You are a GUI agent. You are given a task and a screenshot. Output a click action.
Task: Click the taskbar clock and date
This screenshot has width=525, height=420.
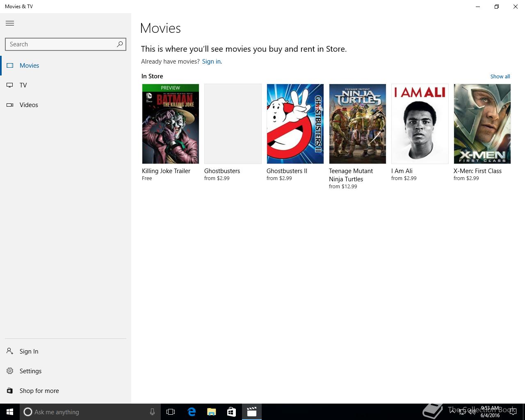pyautogui.click(x=490, y=412)
